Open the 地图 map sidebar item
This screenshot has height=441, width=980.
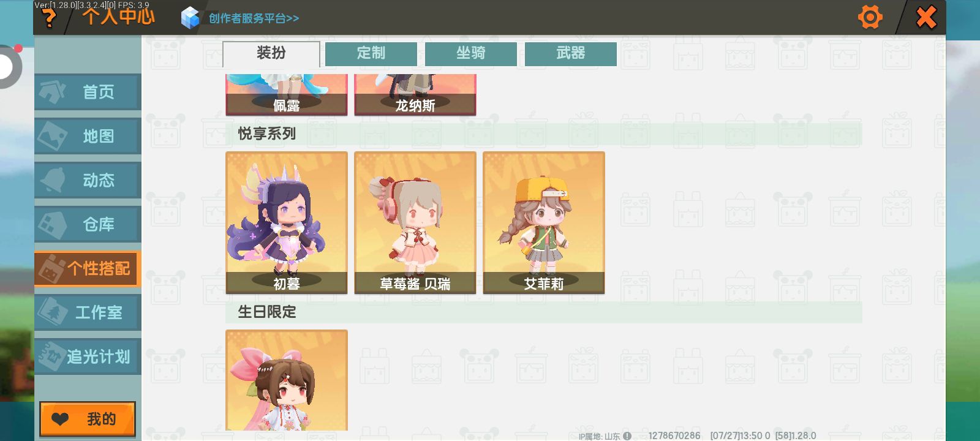click(88, 136)
